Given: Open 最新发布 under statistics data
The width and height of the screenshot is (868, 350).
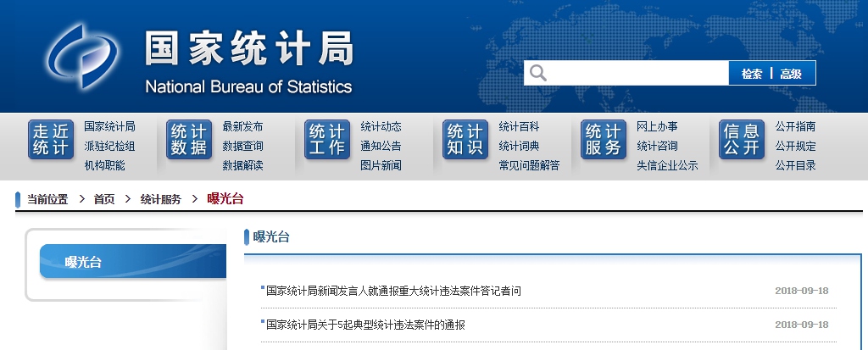Looking at the screenshot, I should 242,126.
